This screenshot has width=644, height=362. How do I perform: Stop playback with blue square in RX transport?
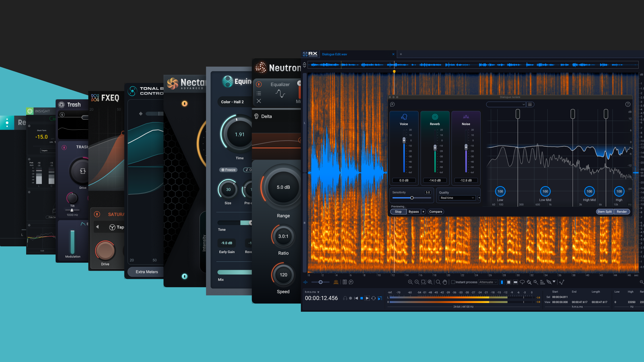point(362,298)
